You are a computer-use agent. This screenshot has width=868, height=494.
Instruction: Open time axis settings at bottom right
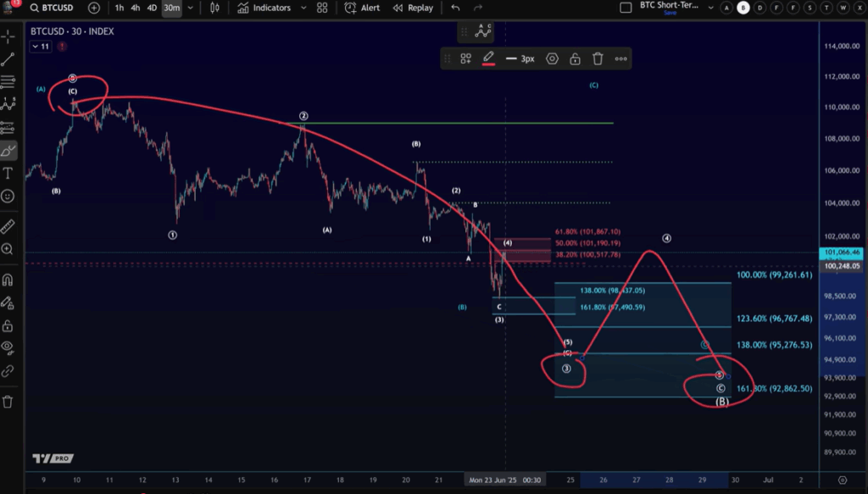click(x=843, y=480)
